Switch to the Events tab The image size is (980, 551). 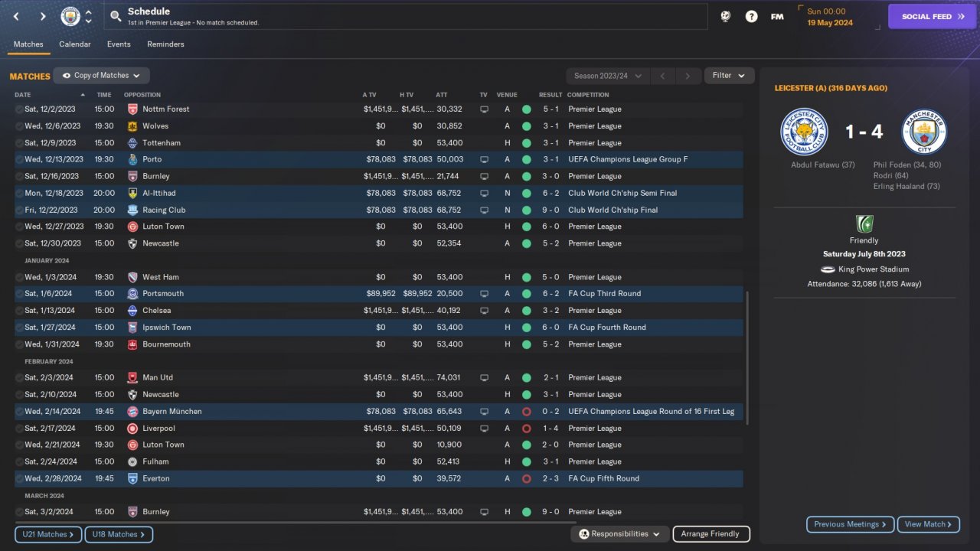point(119,44)
